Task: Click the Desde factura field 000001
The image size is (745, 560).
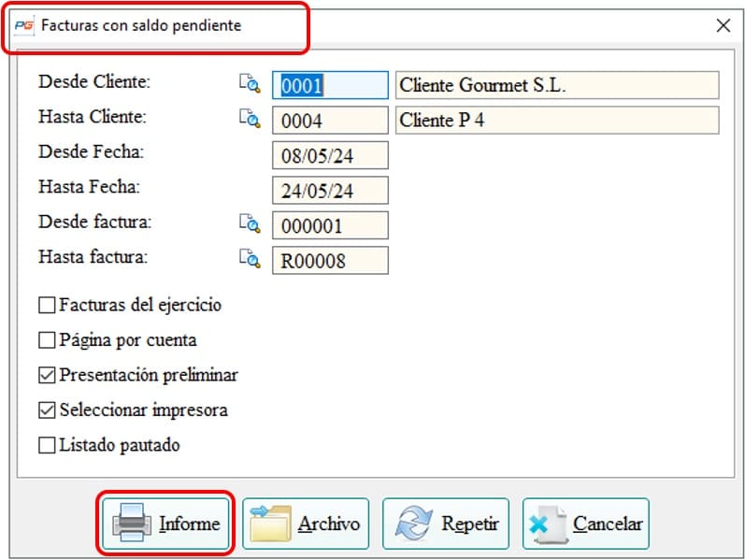Action: click(x=330, y=225)
